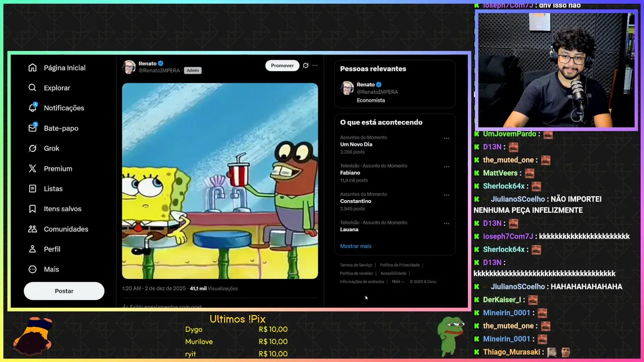This screenshot has width=644, height=362.
Task: Click the 41,1 mil Visualizações count
Action: pos(214,289)
